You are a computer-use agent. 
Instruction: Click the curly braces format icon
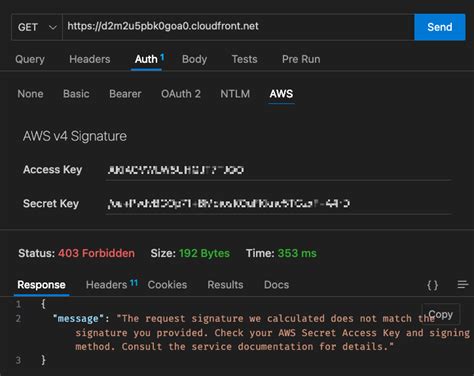(432, 285)
